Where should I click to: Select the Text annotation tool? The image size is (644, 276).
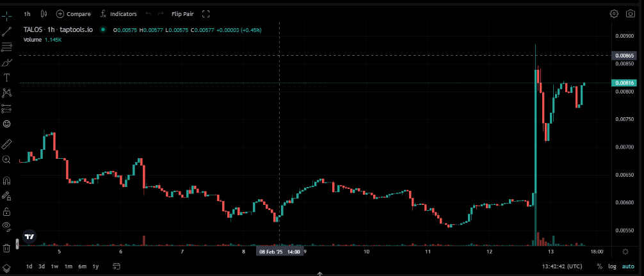coord(6,78)
